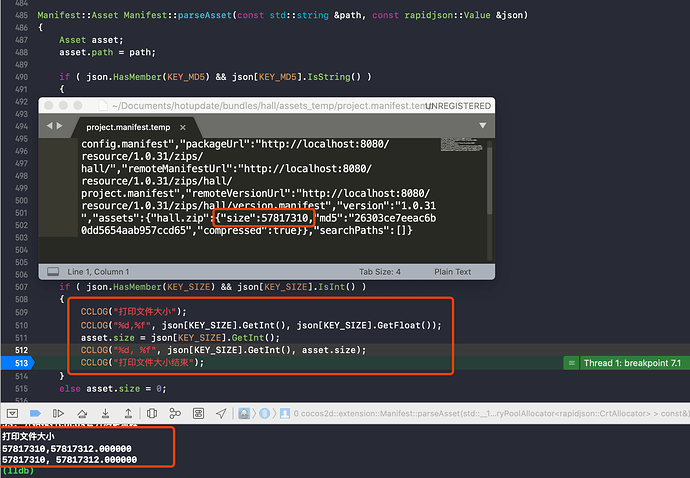Open the stack frame 0 cocos2d::extension::Manifest::parseAsset
Image resolution: width=690 pixels, height=478 pixels.
491,413
